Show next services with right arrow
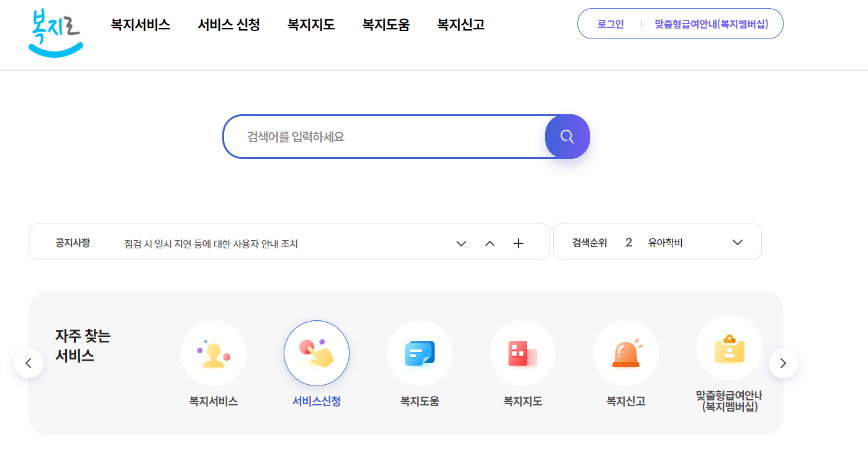 pyautogui.click(x=784, y=363)
